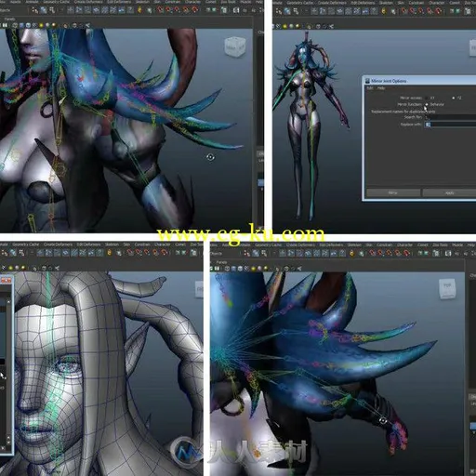This screenshot has width=476, height=476.
Task: Open Create Deformers menu above the full-body view
Action: pos(332,3)
